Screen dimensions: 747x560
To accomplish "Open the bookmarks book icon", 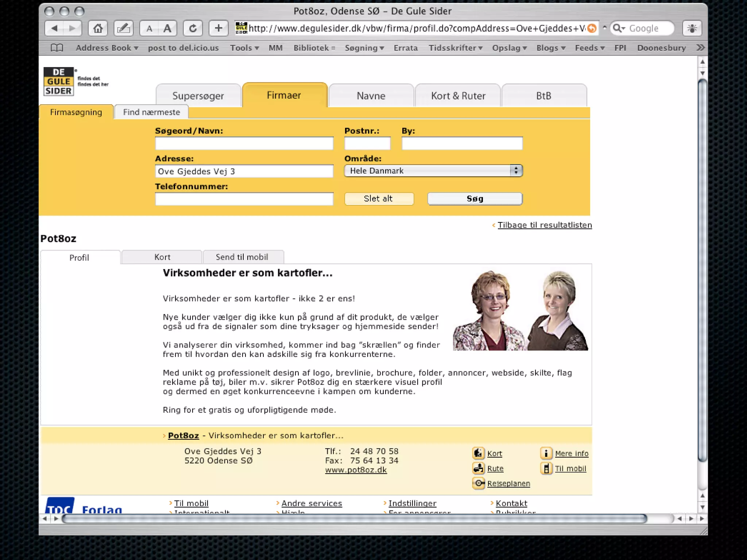I will pyautogui.click(x=57, y=48).
